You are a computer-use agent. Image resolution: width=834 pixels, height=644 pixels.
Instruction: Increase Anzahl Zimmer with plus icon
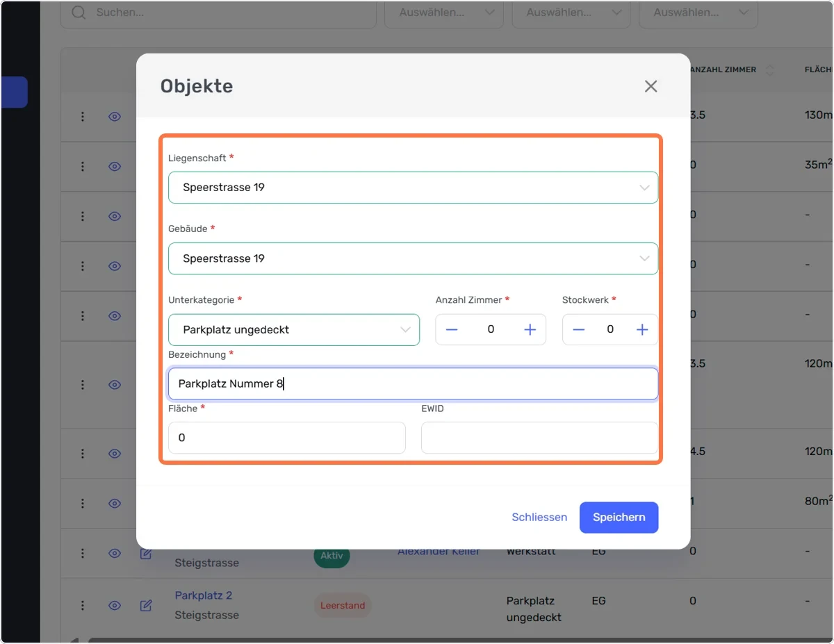[530, 329]
